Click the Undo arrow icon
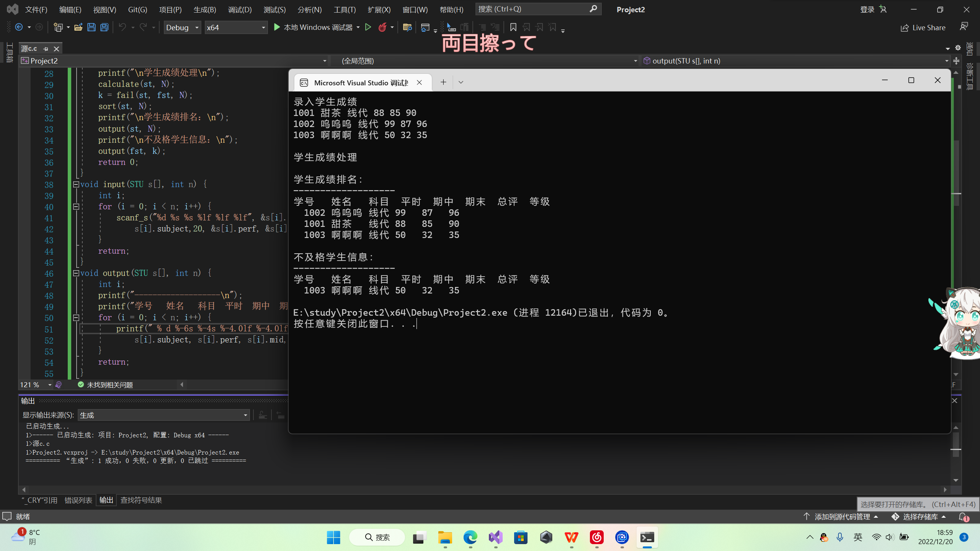The width and height of the screenshot is (980, 551). [122, 27]
